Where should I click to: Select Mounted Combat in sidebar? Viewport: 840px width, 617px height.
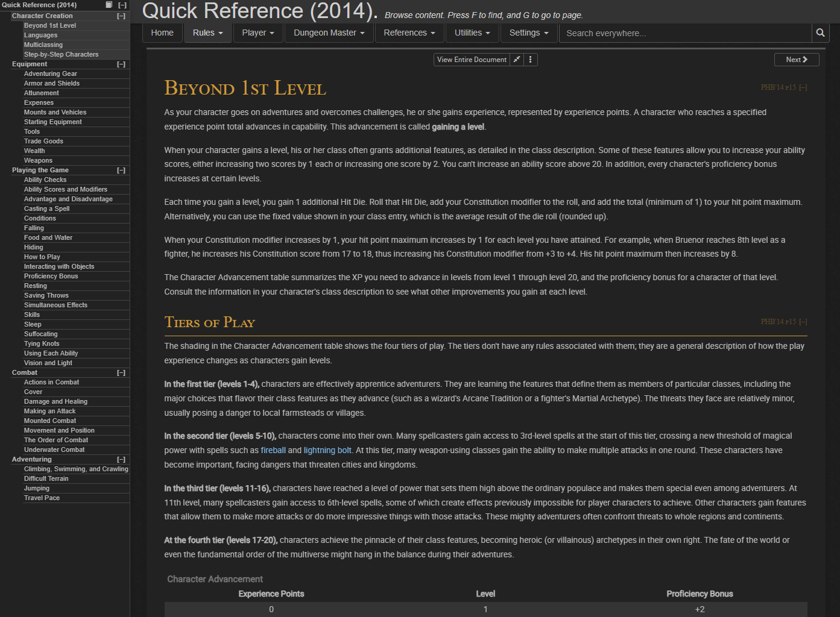tap(77, 421)
